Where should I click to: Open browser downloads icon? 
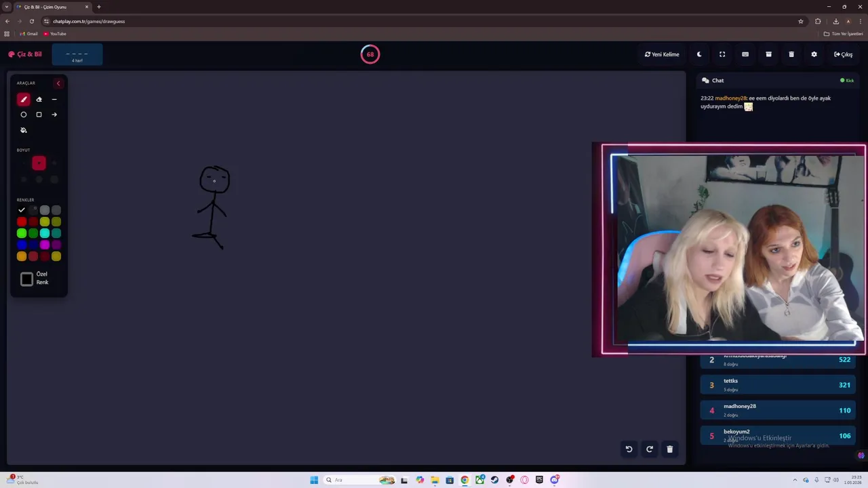835,21
